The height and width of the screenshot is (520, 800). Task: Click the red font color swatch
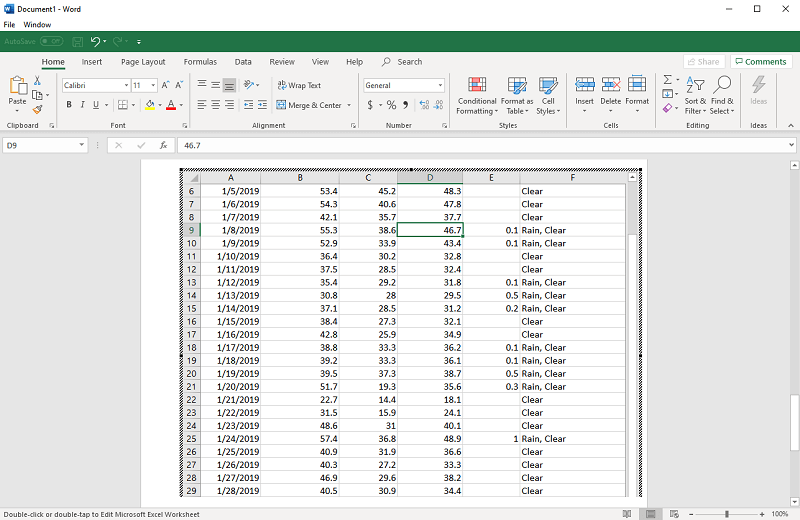pos(171,105)
